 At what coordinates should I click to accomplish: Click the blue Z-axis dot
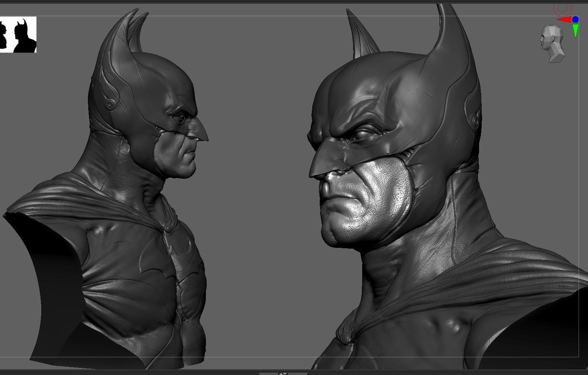[x=575, y=19]
